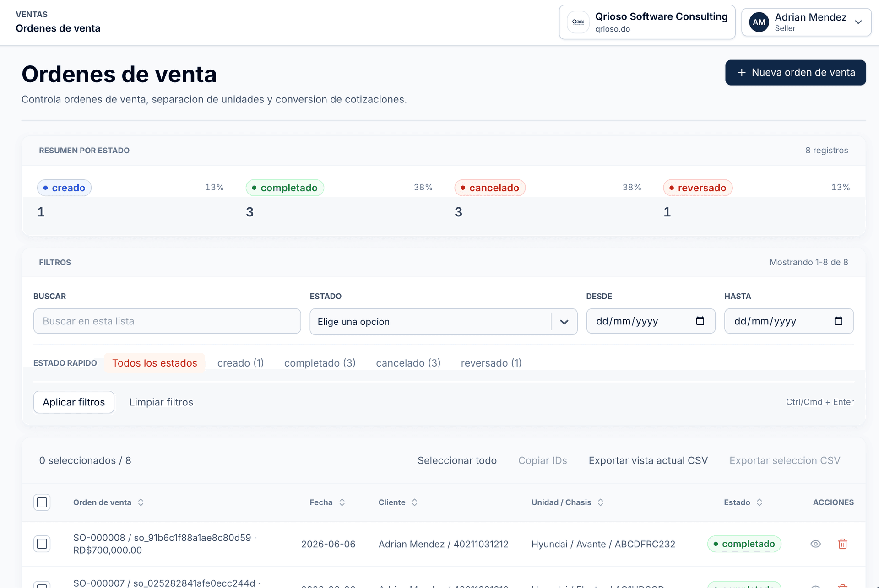
Task: Click the 'creado' status badge in summary
Action: pyautogui.click(x=64, y=188)
